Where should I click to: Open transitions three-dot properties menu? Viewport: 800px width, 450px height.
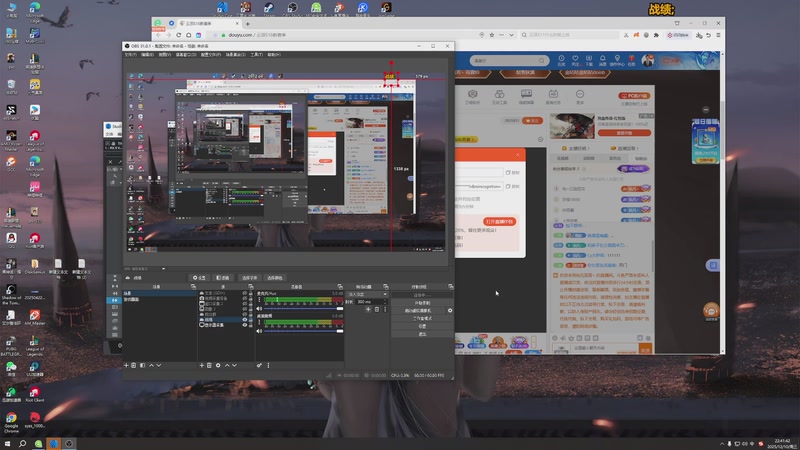pos(385,309)
